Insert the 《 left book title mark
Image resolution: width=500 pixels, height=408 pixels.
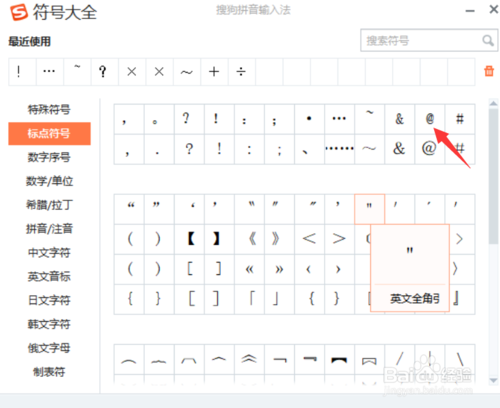point(249,239)
